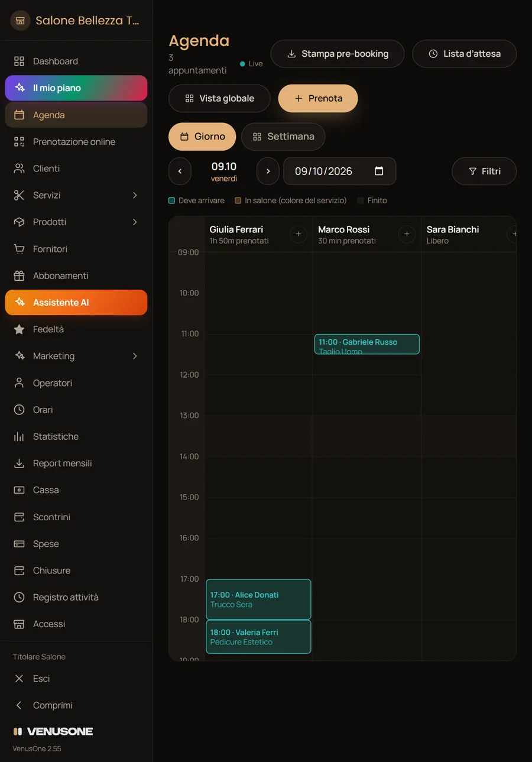Click the Live status indicator
This screenshot has height=762, width=532.
(x=251, y=64)
